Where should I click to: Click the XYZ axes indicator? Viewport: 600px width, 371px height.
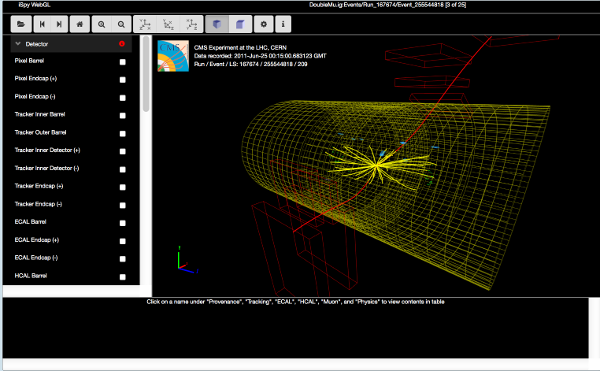coord(188,260)
